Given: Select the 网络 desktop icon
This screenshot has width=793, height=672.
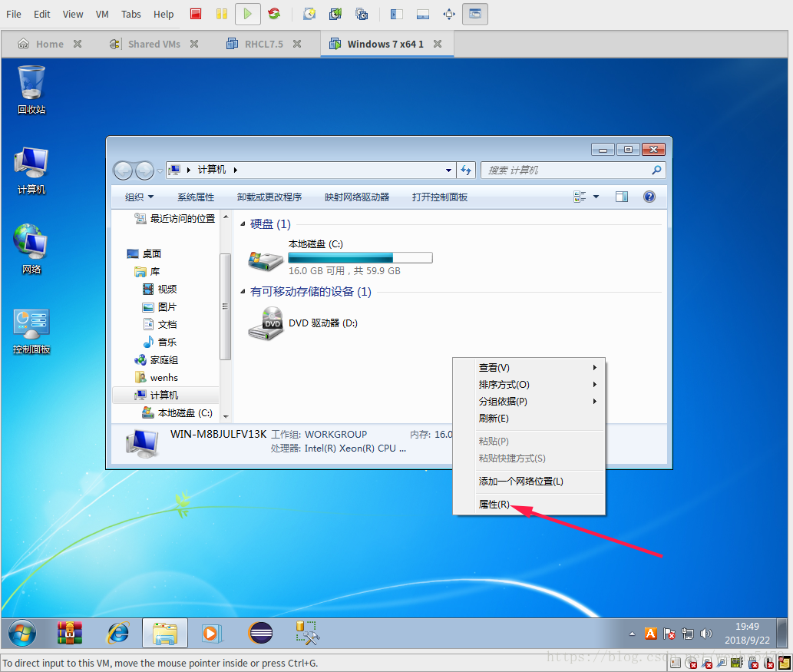Looking at the screenshot, I should click(x=31, y=250).
